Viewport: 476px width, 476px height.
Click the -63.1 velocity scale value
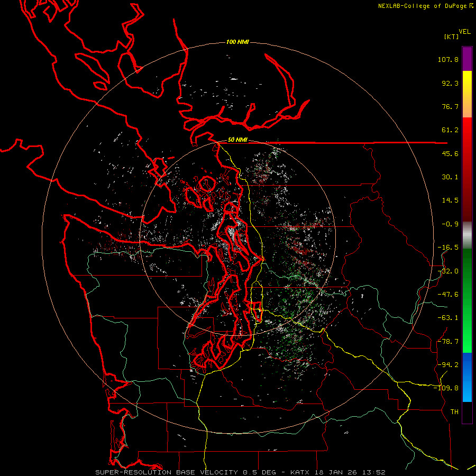click(448, 318)
